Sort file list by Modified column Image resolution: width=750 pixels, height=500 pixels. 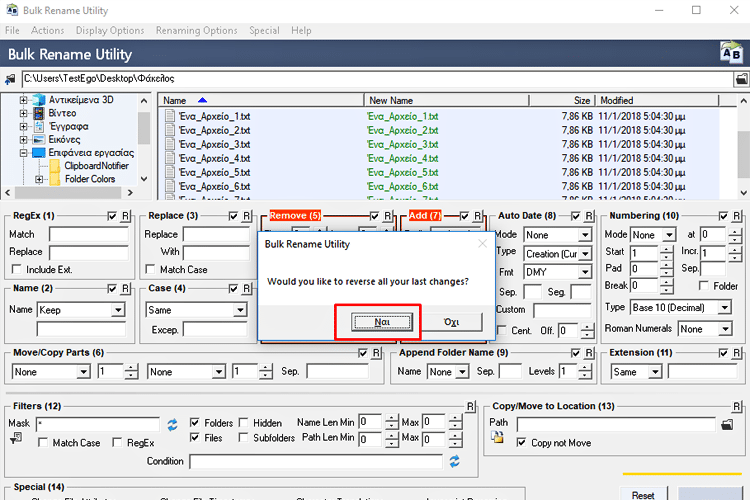[x=657, y=100]
